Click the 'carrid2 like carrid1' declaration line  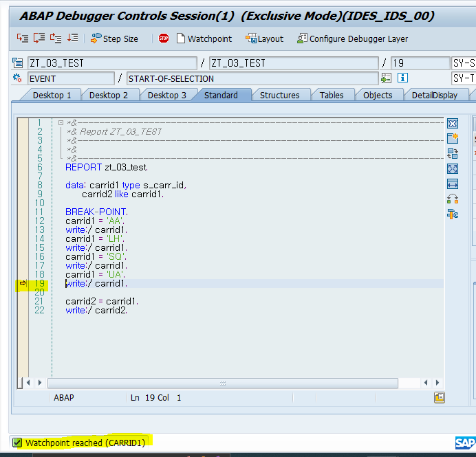click(x=122, y=194)
